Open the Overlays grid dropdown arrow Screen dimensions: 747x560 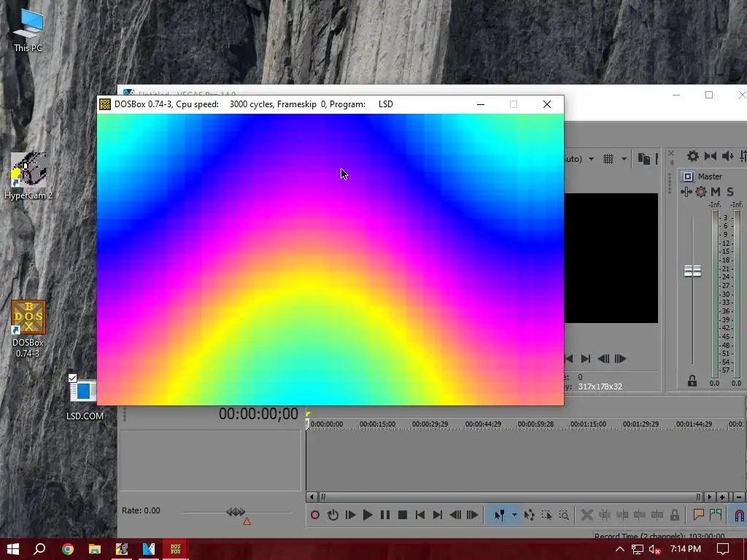coord(624,159)
